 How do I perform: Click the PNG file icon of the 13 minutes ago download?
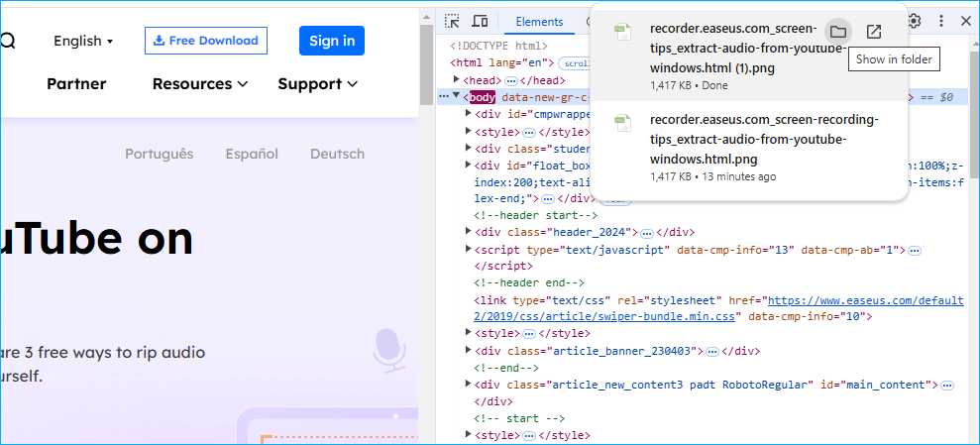pos(622,123)
